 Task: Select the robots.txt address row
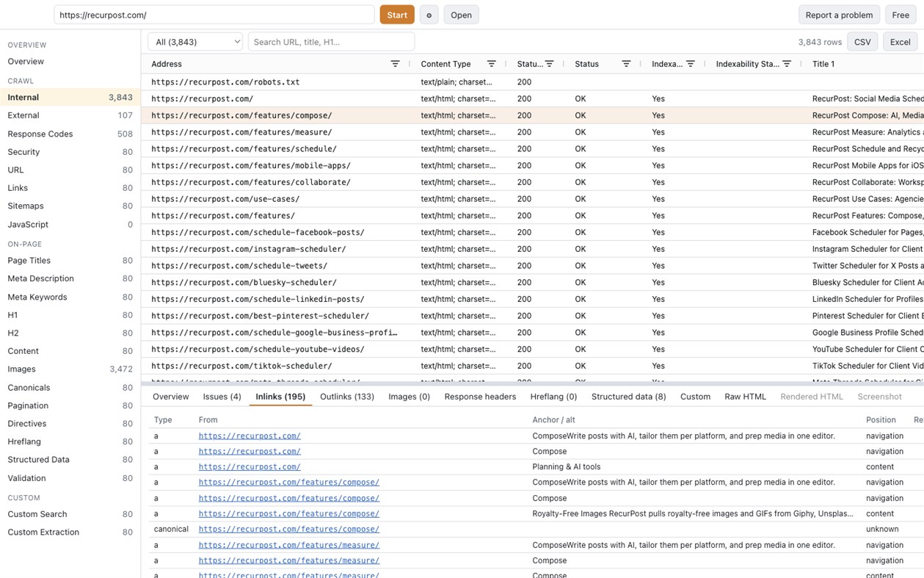tap(532, 82)
